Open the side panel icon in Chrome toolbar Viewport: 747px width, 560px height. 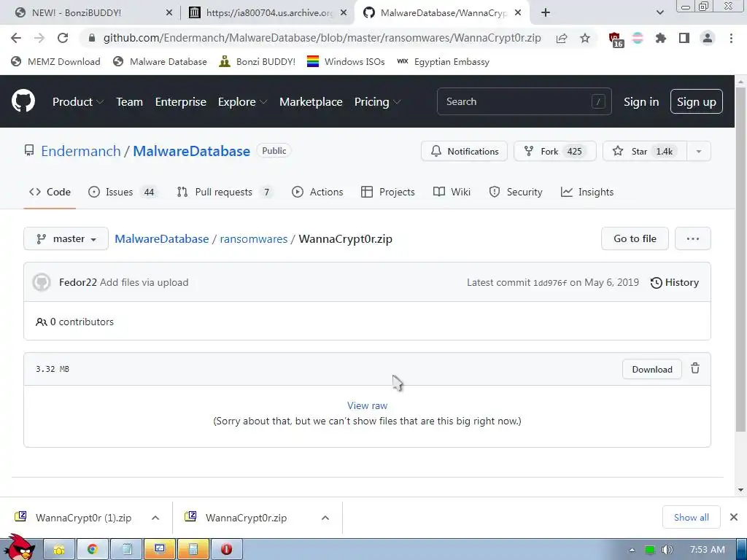[x=684, y=38]
